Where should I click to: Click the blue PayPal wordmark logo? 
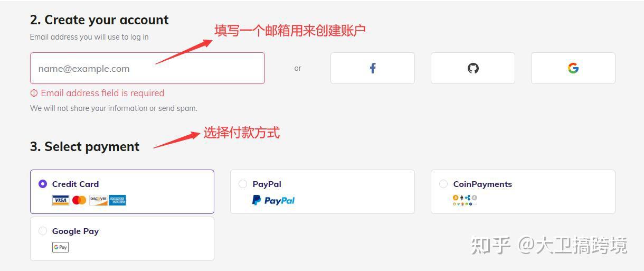[x=273, y=200]
